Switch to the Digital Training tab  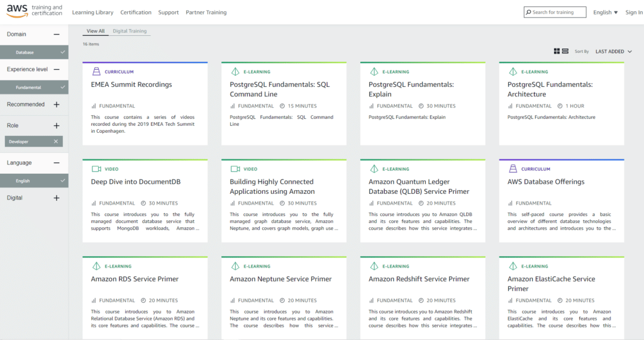tap(129, 31)
